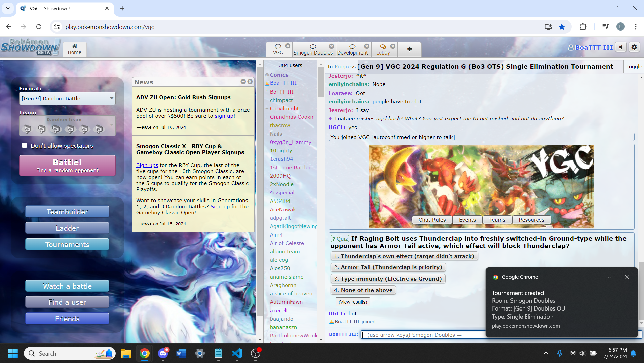Toggle the tournament panel
This screenshot has height=363, width=644.
click(x=634, y=66)
